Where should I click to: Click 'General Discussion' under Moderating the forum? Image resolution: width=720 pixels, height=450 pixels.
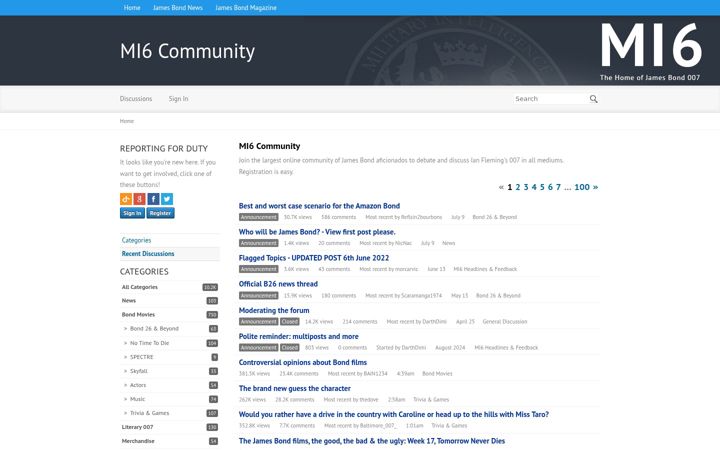[505, 322]
